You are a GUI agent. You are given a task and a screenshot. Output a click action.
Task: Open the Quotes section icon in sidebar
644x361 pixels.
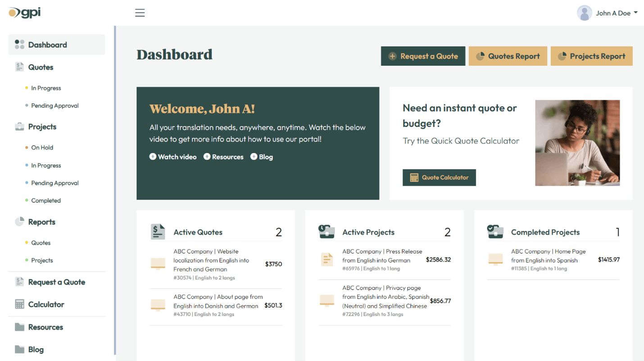pos(19,67)
